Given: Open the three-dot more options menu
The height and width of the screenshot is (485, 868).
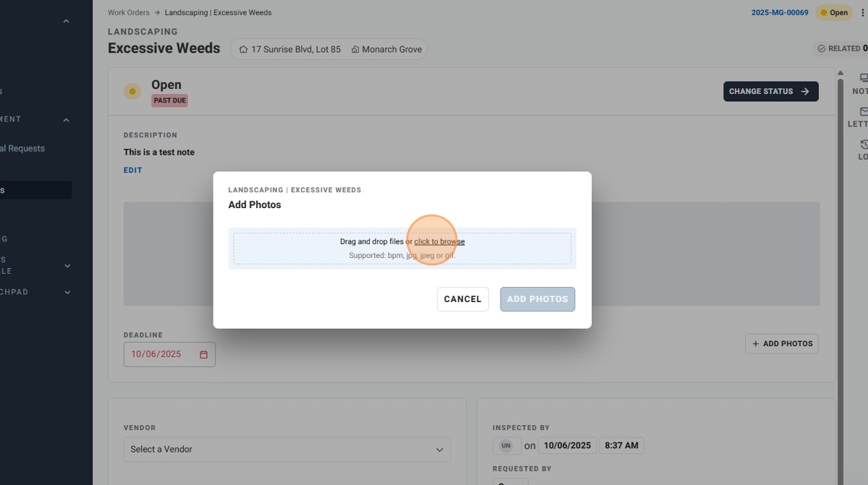Looking at the screenshot, I should [862, 13].
